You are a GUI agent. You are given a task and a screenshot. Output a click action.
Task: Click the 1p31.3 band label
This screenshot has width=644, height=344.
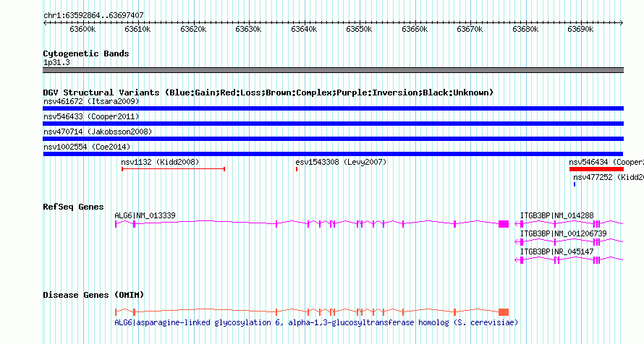pyautogui.click(x=56, y=62)
